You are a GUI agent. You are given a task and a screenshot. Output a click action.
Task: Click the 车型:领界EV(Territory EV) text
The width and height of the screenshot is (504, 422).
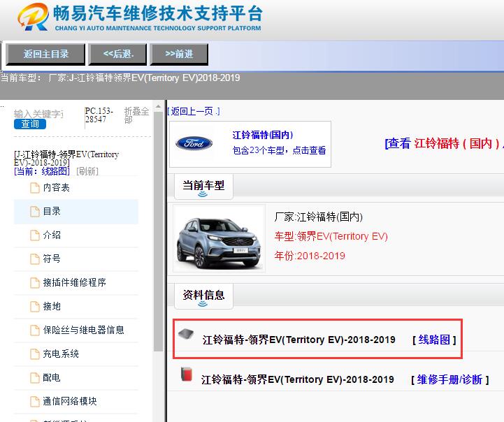[331, 236]
